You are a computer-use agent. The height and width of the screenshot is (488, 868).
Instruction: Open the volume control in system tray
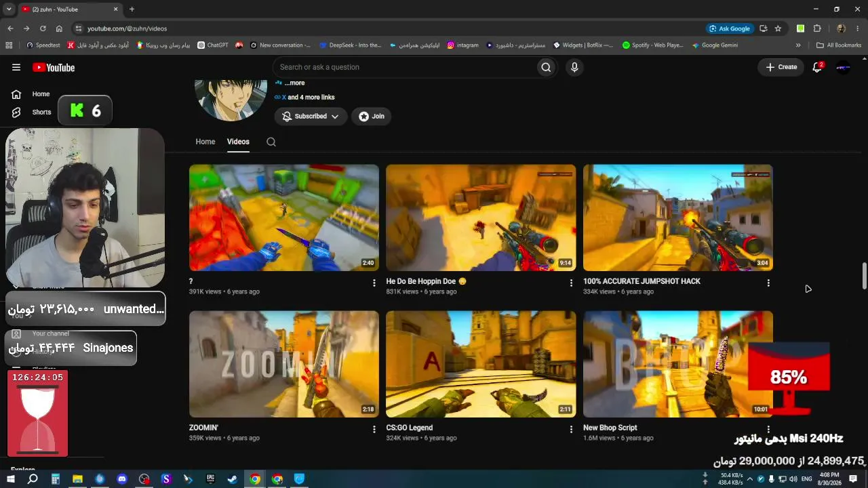point(793,479)
